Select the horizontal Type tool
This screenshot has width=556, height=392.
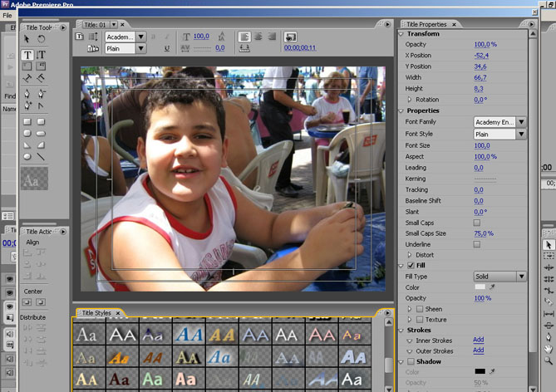click(27, 55)
